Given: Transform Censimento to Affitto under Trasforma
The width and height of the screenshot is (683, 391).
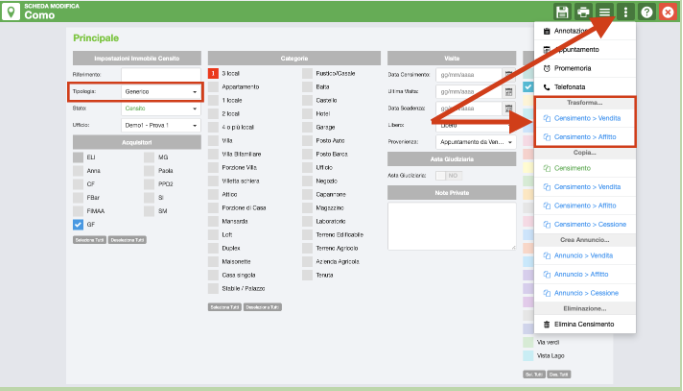Looking at the screenshot, I should click(585, 137).
